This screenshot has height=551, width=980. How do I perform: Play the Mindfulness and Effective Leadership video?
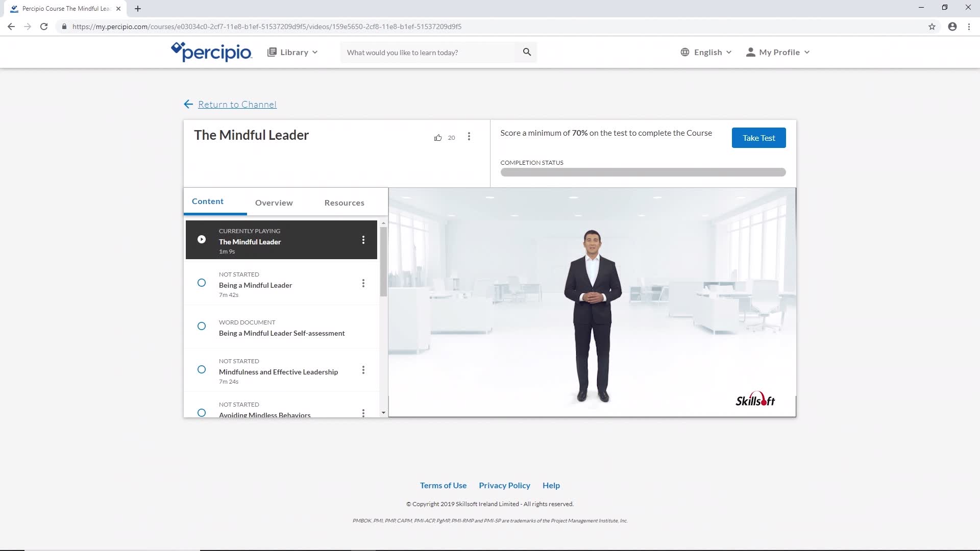tap(278, 372)
